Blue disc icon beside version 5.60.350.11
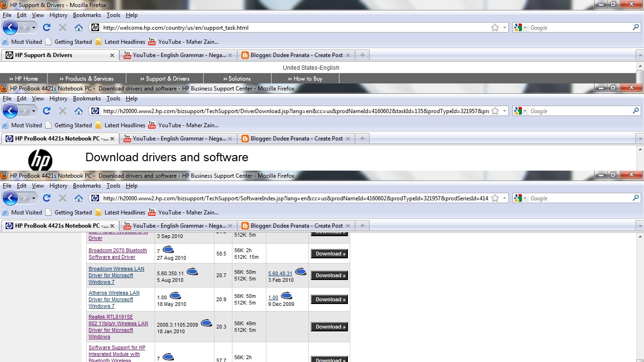644x362 pixels. [x=192, y=271]
